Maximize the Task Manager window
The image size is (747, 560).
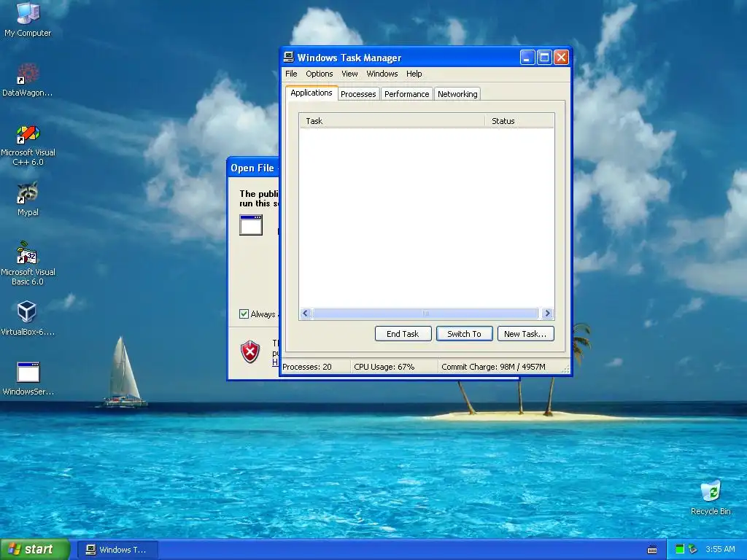click(x=544, y=58)
